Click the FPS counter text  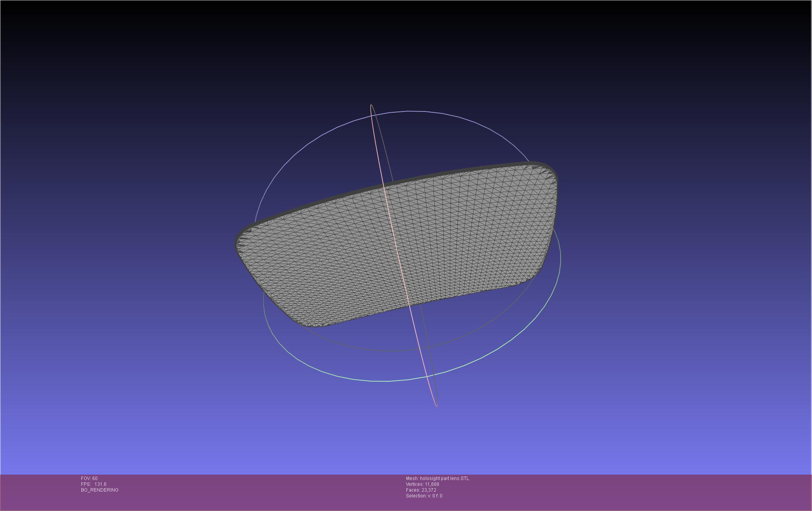pos(93,484)
